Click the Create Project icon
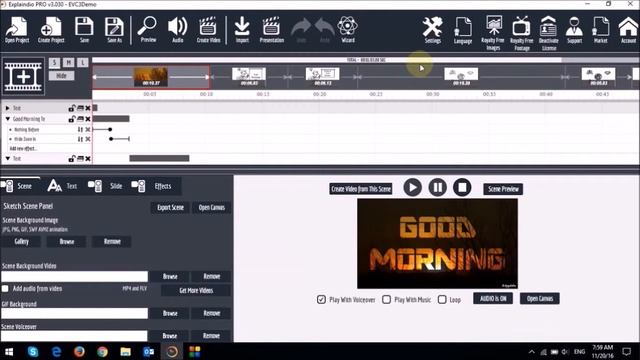 coord(51,29)
